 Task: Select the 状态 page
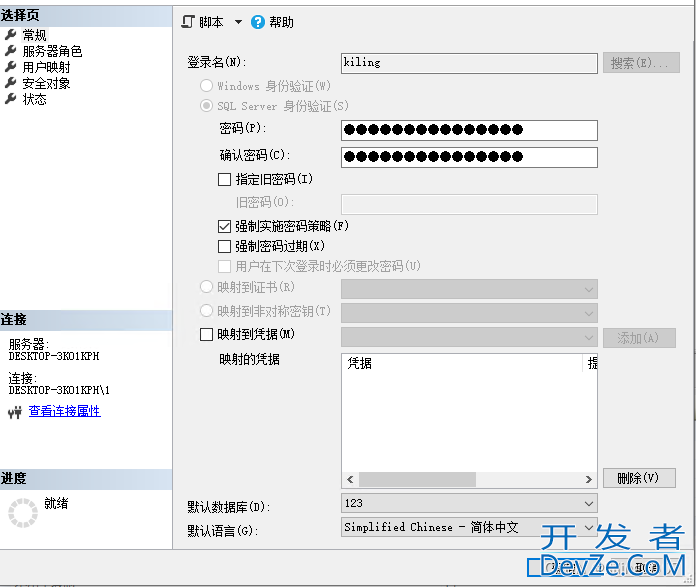[x=35, y=99]
